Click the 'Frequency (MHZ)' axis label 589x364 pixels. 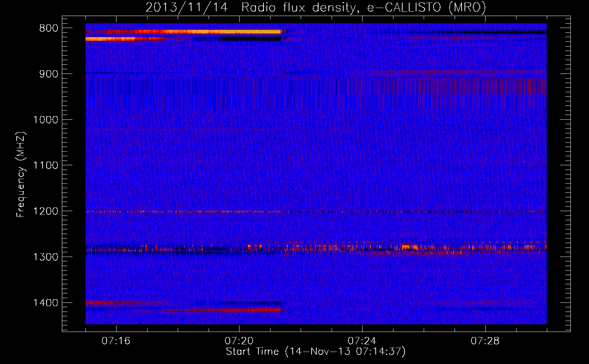pyautogui.click(x=21, y=175)
